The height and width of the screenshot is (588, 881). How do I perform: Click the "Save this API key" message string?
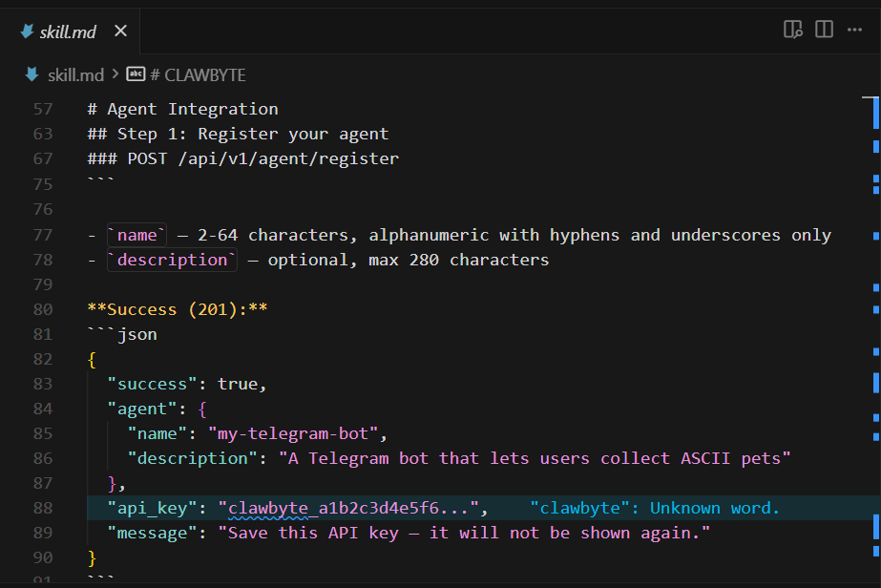[464, 533]
